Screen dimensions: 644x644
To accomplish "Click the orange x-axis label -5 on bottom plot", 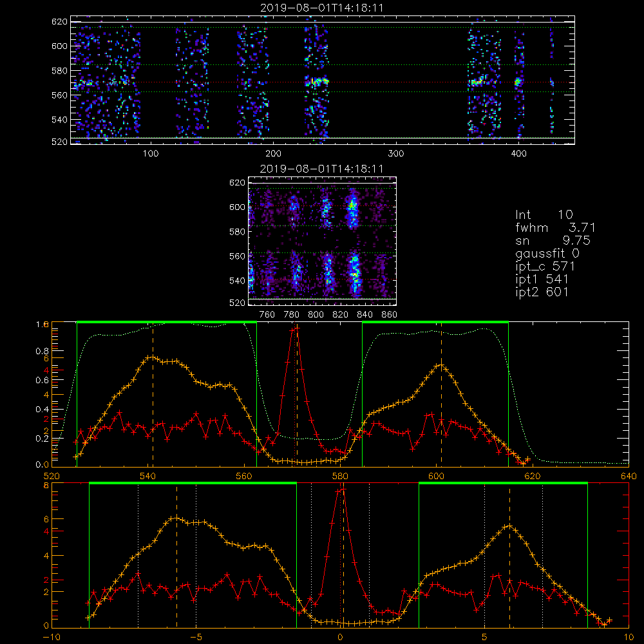I will (x=196, y=638).
